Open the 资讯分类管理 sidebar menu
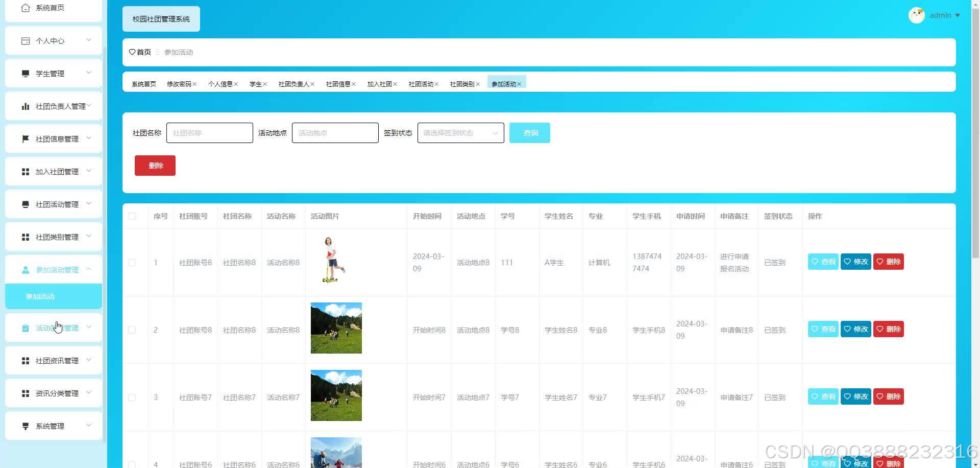 [54, 393]
